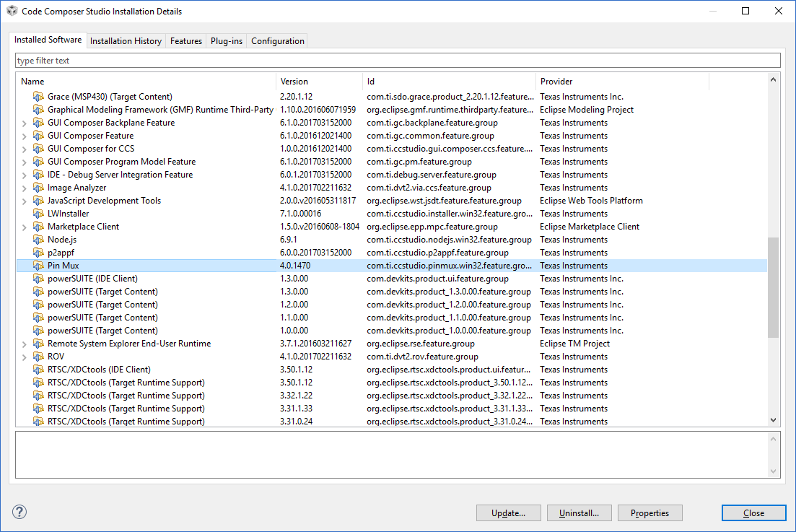Click the ROV feature icon

pos(38,357)
